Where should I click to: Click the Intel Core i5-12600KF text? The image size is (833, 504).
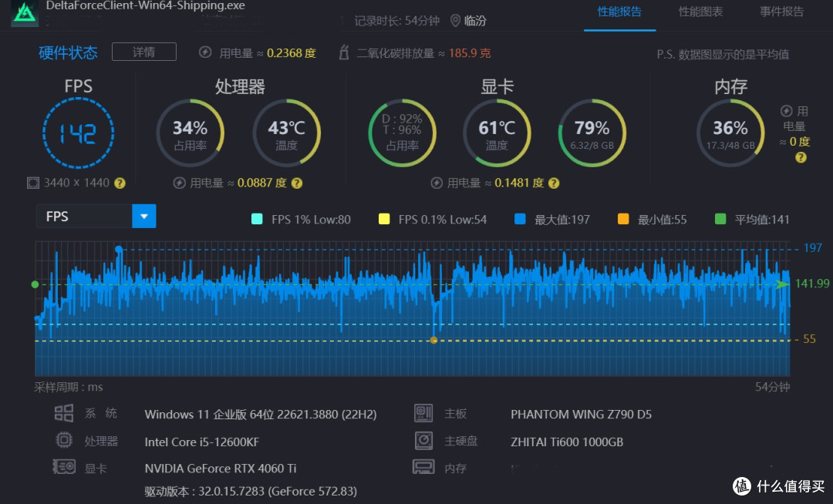pyautogui.click(x=202, y=442)
